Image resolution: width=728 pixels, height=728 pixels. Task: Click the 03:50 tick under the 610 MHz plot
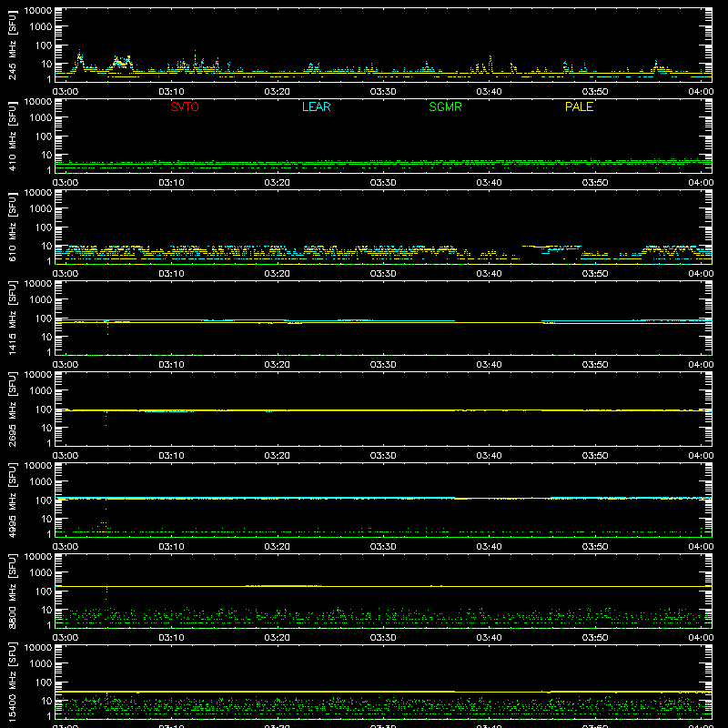tap(595, 274)
